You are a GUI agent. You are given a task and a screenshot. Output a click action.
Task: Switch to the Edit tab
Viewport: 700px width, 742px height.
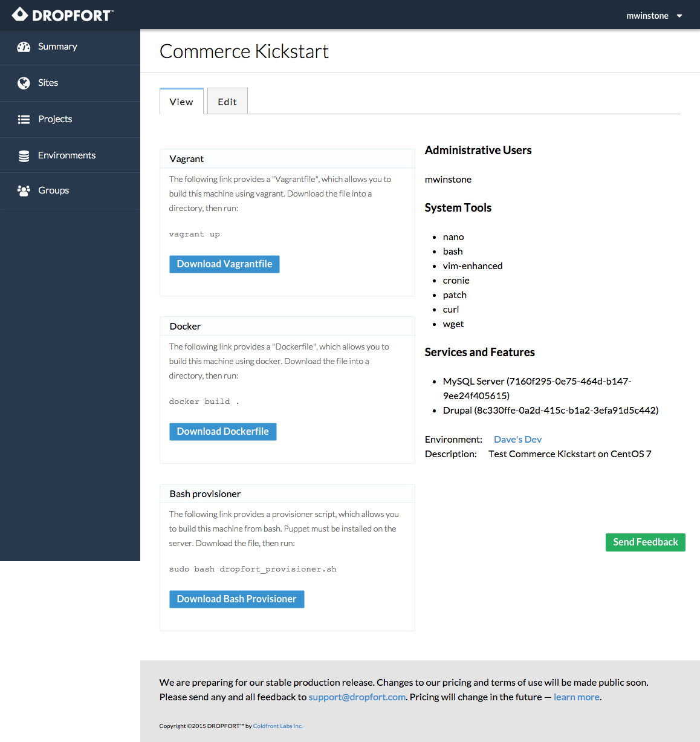[x=227, y=102]
